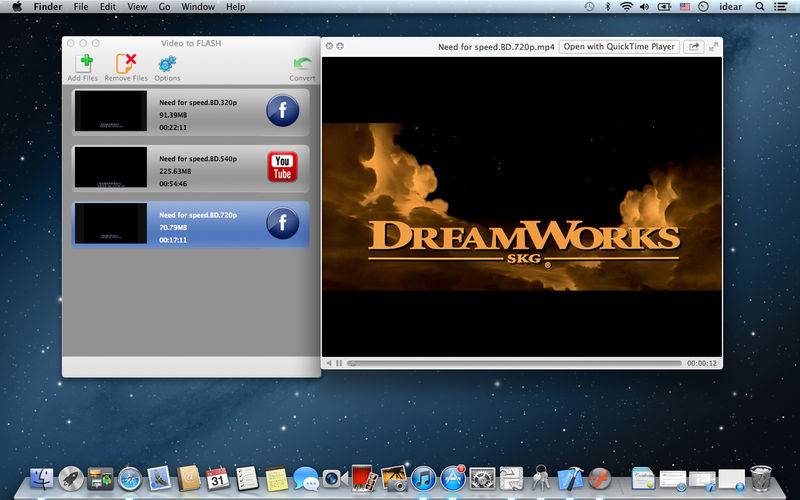Select the Need for speed.BD.720p thumbnail

[111, 223]
